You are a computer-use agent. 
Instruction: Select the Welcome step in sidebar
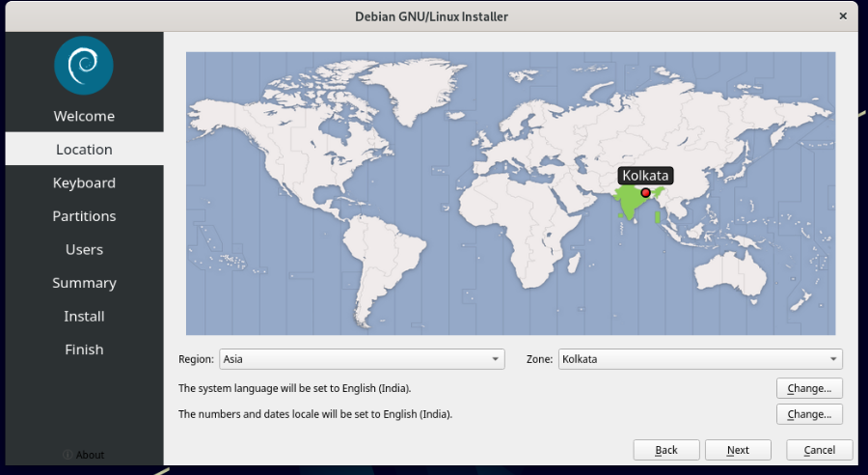click(x=84, y=116)
